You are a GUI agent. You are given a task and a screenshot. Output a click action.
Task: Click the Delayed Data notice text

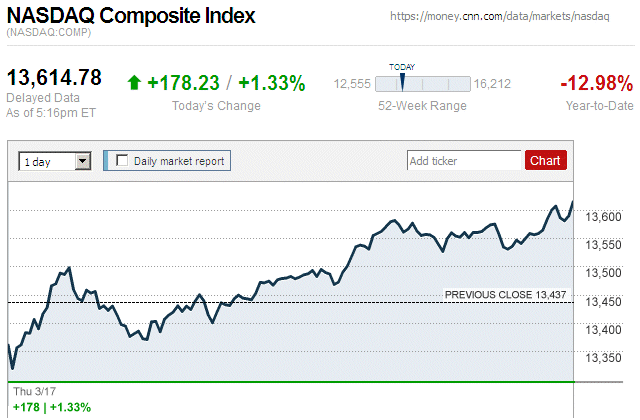pos(40,97)
